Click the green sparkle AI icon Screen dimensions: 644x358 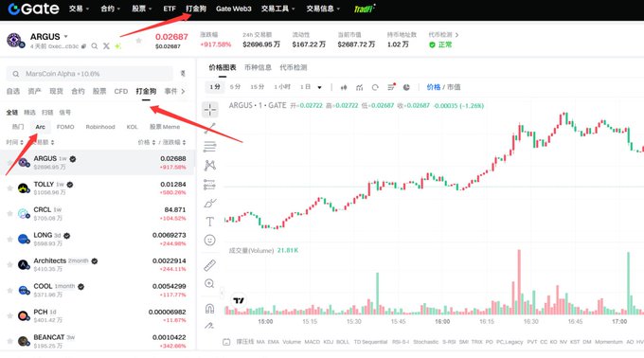tap(117, 46)
